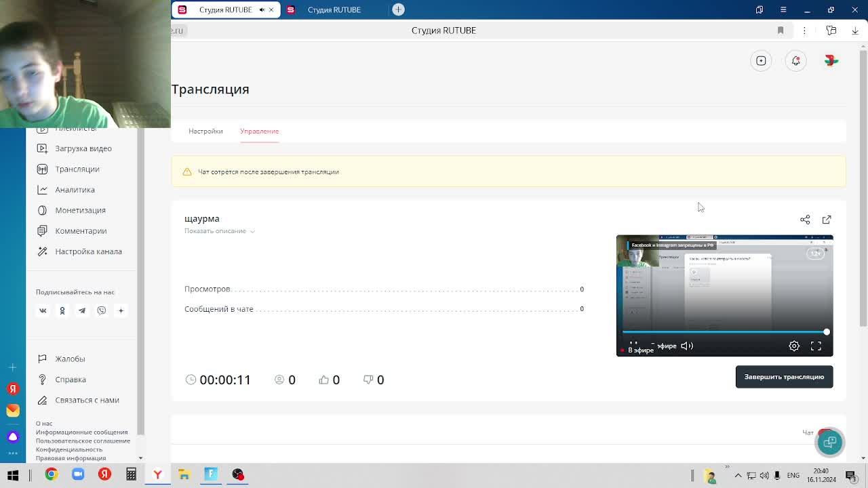Open the user profile avatar menu
The image size is (868, 488).
[x=831, y=61]
